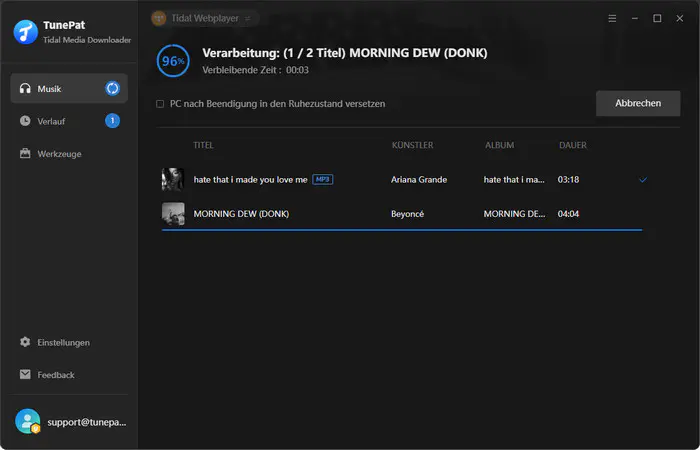Click the Verbleibende Zeit 00:03 text
Screen dimensions: 700x450
[255, 70]
